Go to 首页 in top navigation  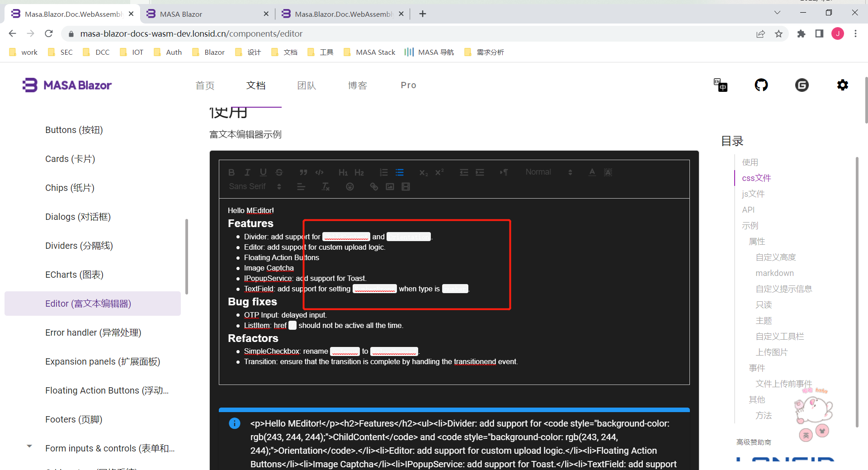[x=205, y=85]
